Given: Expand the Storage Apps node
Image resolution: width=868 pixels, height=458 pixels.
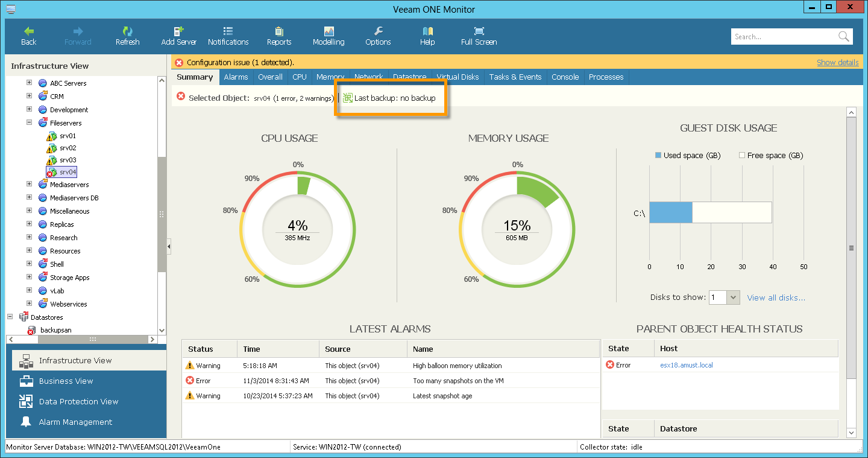Looking at the screenshot, I should pyautogui.click(x=28, y=277).
